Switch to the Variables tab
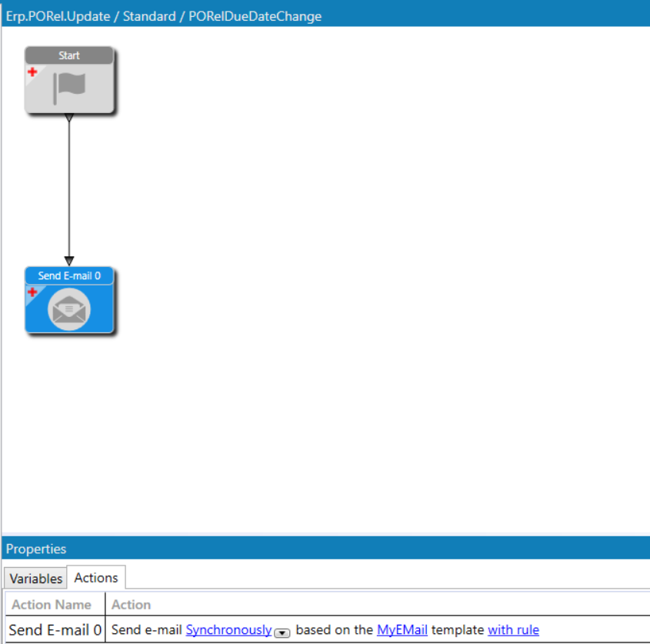The width and height of the screenshot is (650, 644). tap(35, 578)
